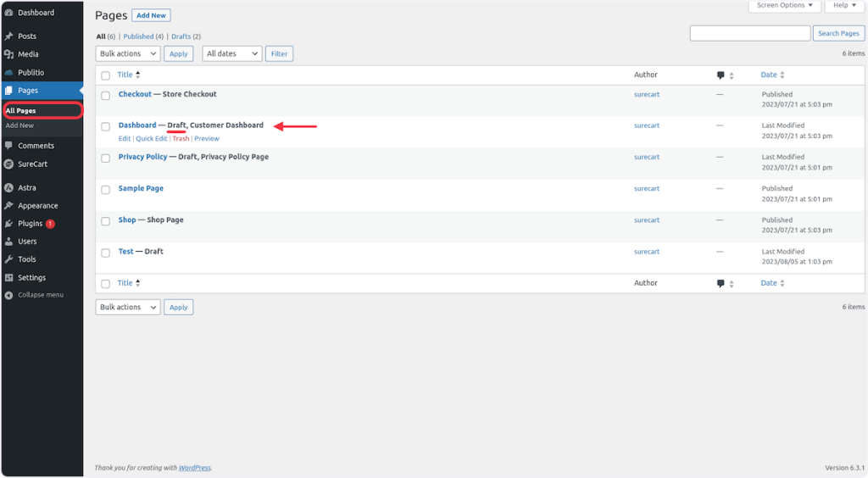Open the Tools wrench icon

click(8, 259)
